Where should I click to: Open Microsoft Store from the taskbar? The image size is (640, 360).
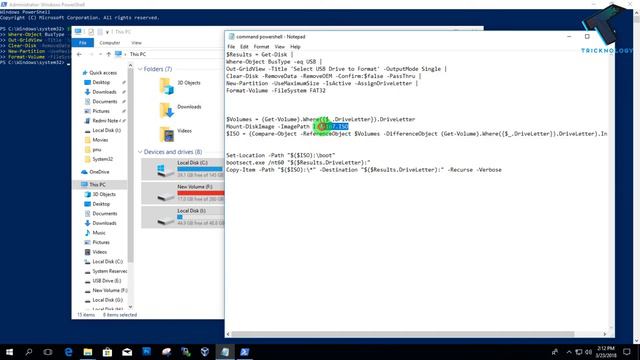point(107,352)
